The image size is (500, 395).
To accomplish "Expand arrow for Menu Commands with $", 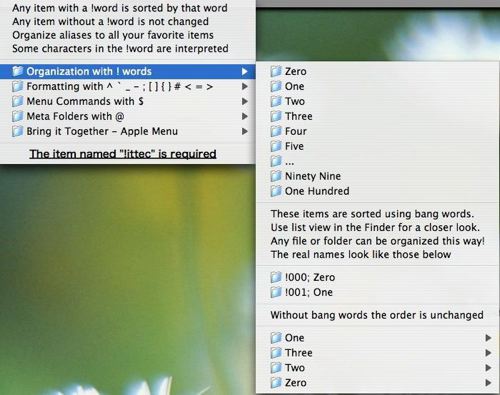I will pos(245,101).
